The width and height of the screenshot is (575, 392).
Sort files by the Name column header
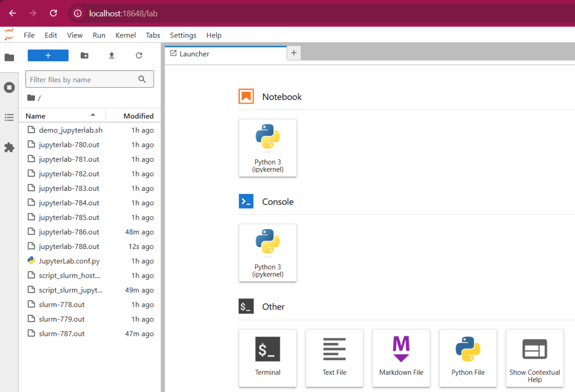click(62, 116)
